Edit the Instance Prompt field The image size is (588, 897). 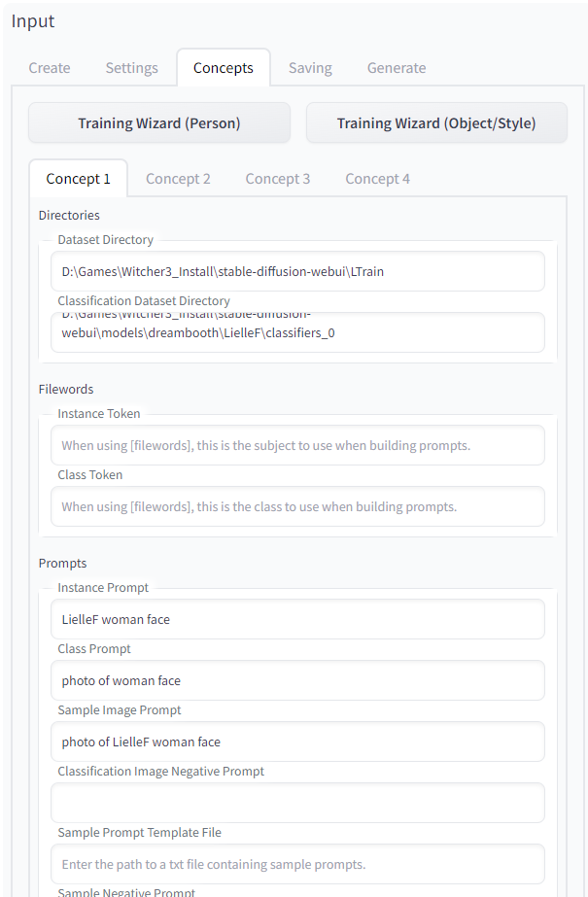tap(297, 620)
